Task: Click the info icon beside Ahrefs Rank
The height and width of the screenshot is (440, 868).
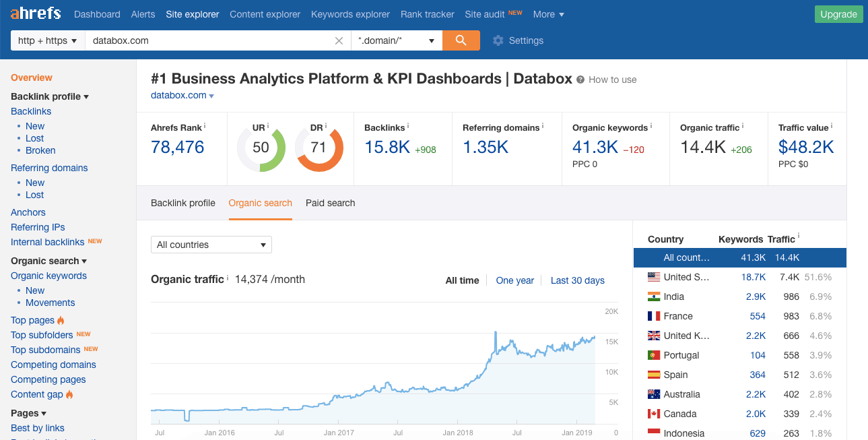Action: point(205,126)
